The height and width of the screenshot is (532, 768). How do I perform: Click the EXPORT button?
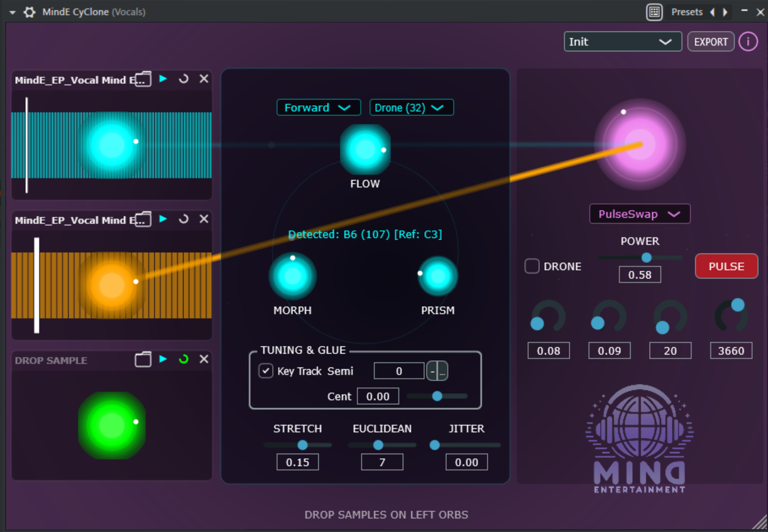point(711,42)
